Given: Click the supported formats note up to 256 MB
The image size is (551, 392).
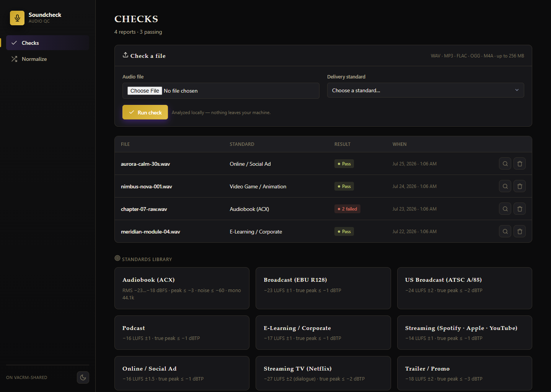Looking at the screenshot, I should click(x=478, y=56).
